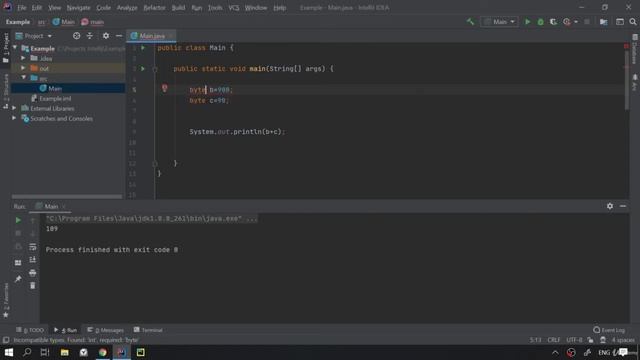Collapse all in the Project panel

pyautogui.click(x=89, y=36)
